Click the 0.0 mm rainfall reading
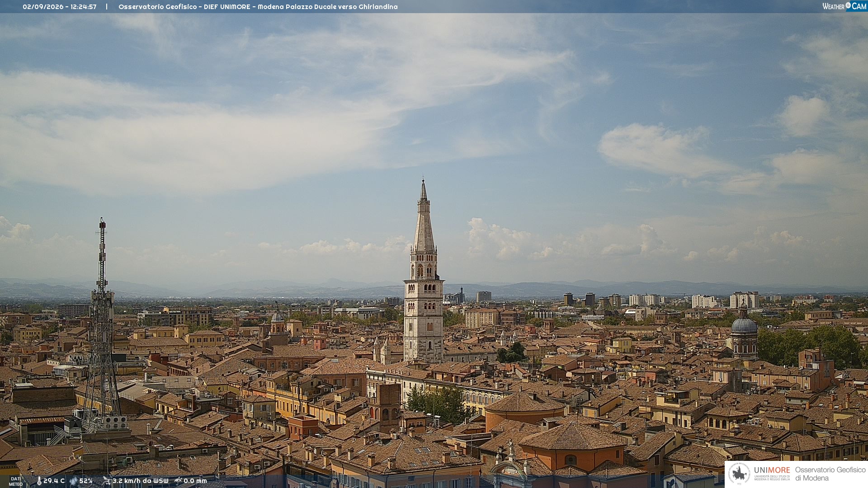Screen dimensions: 868x488 pos(195,481)
